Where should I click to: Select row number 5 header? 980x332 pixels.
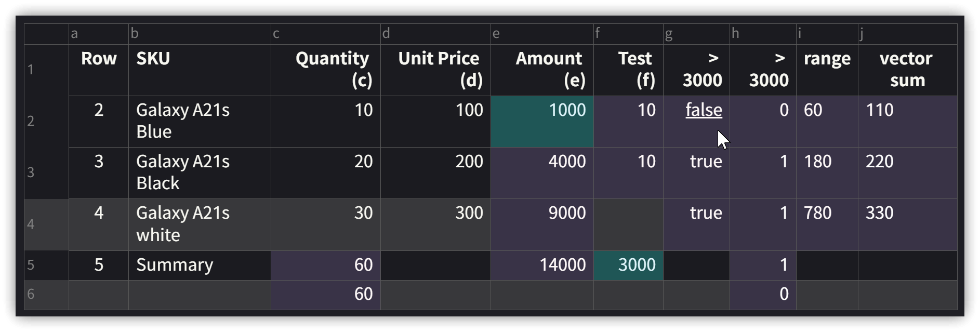(x=46, y=265)
